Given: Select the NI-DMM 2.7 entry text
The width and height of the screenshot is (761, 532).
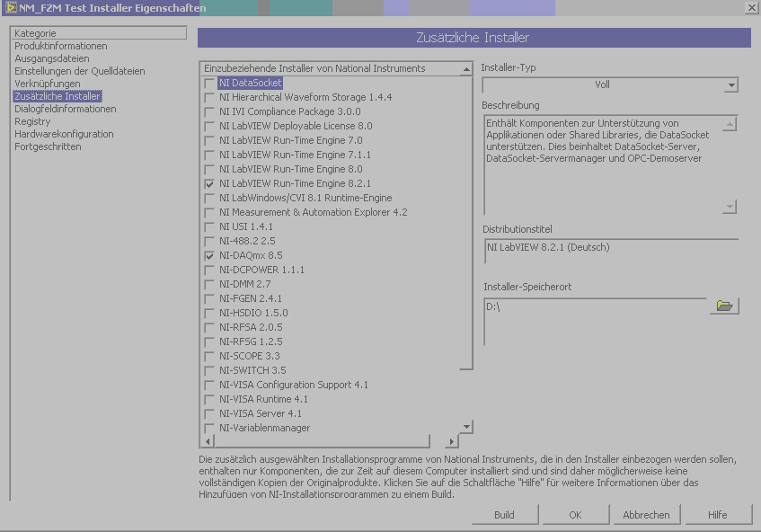Looking at the screenshot, I should 244,285.
